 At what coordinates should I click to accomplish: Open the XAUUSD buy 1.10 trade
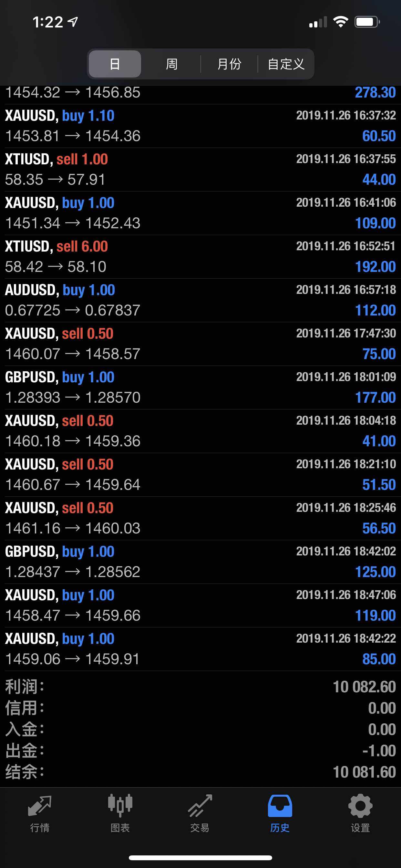200,126
